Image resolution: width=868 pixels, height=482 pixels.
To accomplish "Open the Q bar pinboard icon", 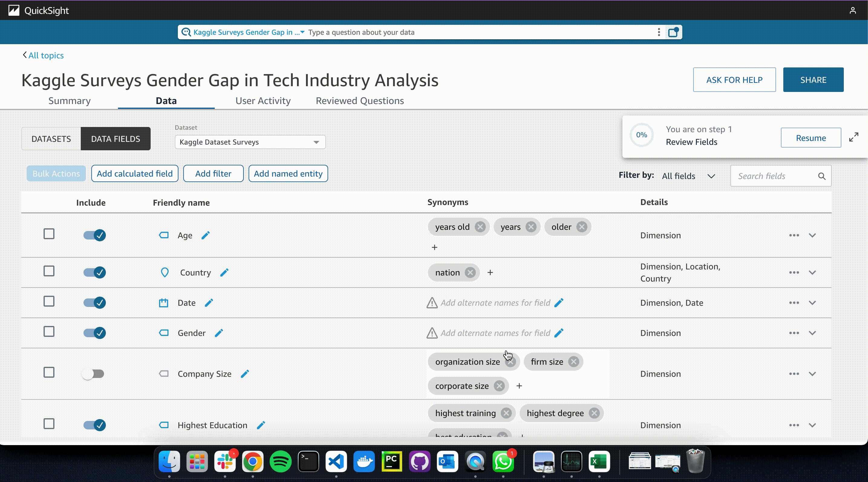I will pos(673,32).
